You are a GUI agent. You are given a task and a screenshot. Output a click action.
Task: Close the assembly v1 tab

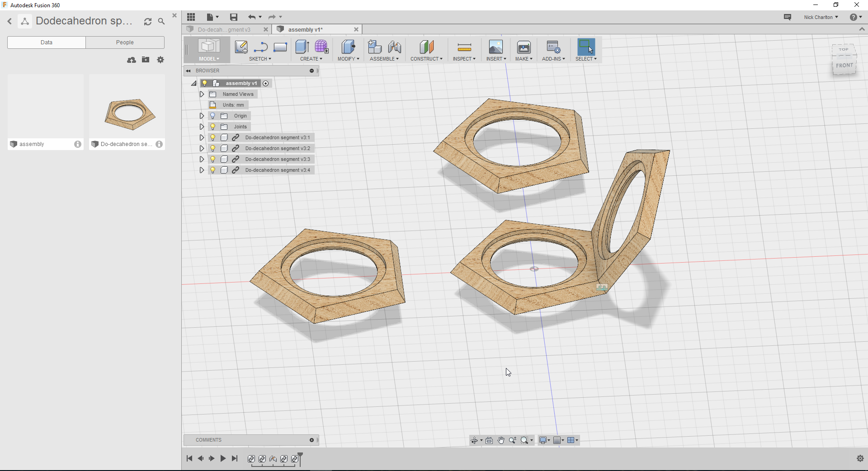click(356, 29)
